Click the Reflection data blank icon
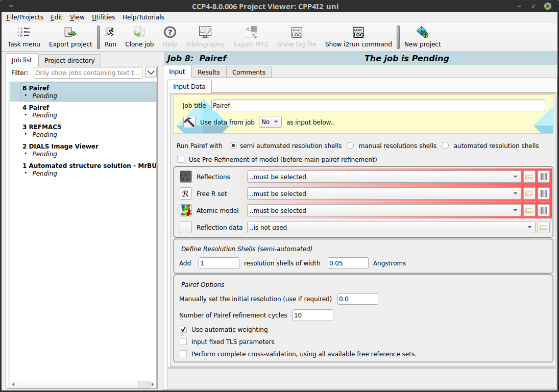Viewport: 559px width, 392px height. pyautogui.click(x=186, y=227)
